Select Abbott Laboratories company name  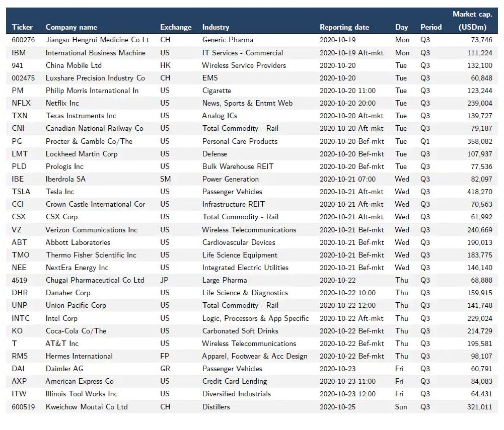[78, 242]
